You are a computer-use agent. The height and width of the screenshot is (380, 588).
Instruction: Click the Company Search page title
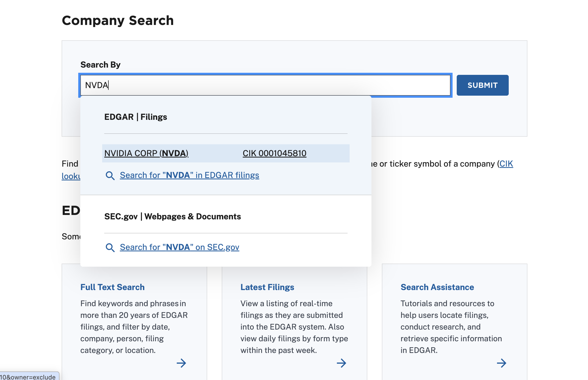118,21
